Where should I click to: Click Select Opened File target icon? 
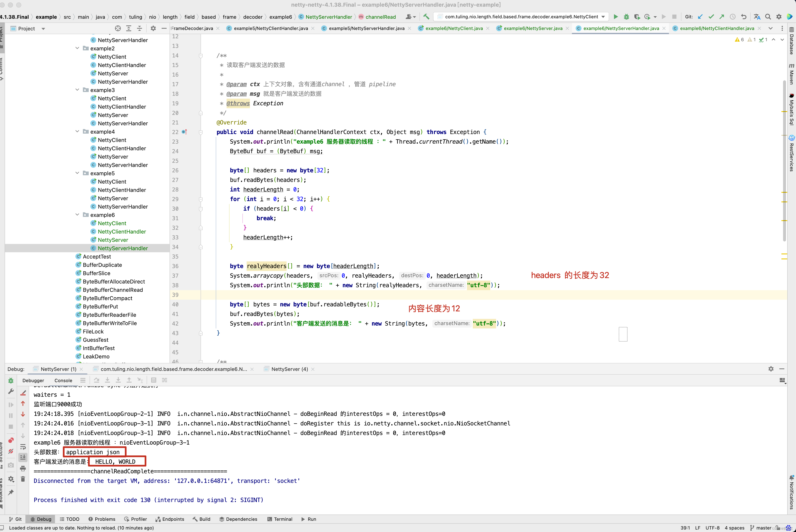click(x=117, y=29)
